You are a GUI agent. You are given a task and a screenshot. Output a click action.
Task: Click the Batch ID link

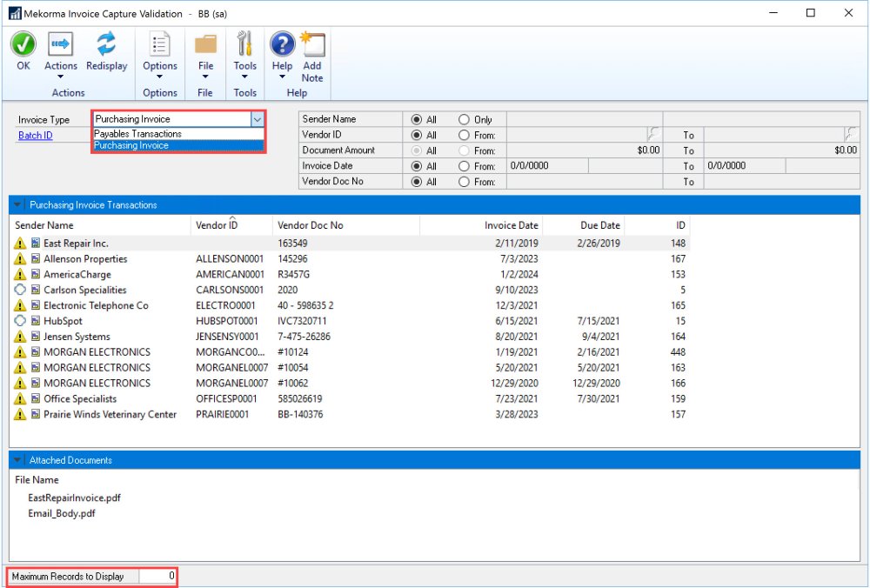coord(35,136)
